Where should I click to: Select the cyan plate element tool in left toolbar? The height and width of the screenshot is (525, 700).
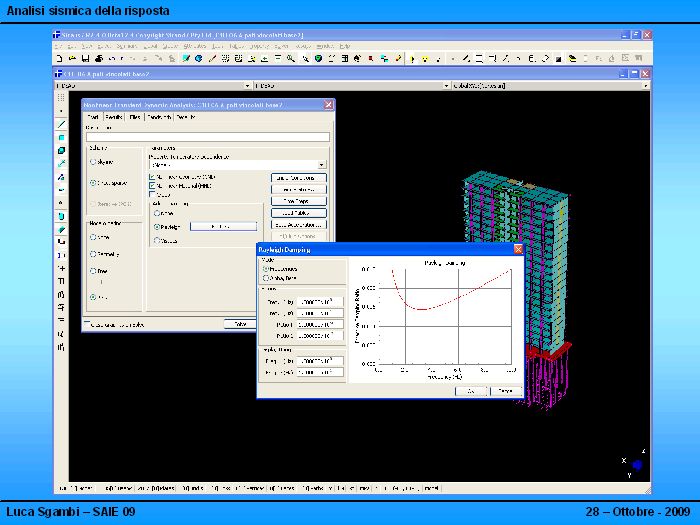pos(61,137)
